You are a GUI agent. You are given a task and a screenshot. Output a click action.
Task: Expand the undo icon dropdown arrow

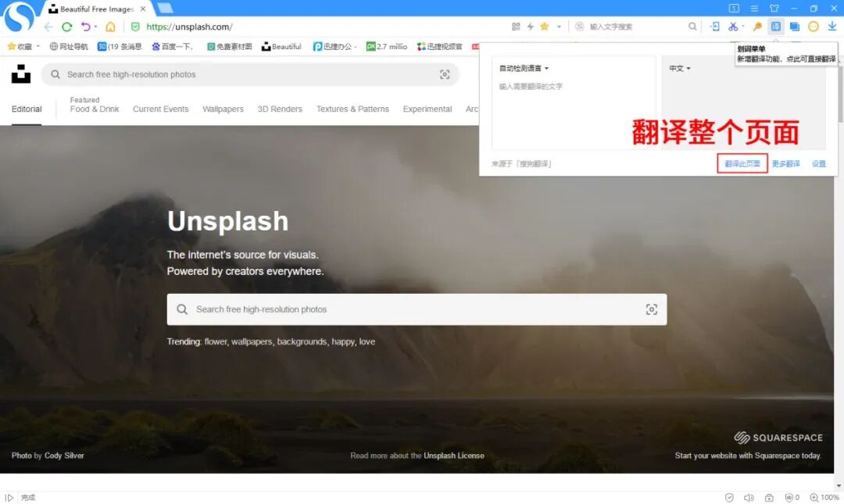click(95, 27)
